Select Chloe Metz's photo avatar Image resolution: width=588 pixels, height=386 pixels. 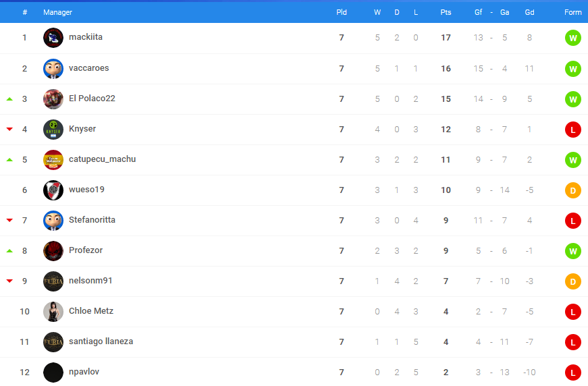click(53, 311)
